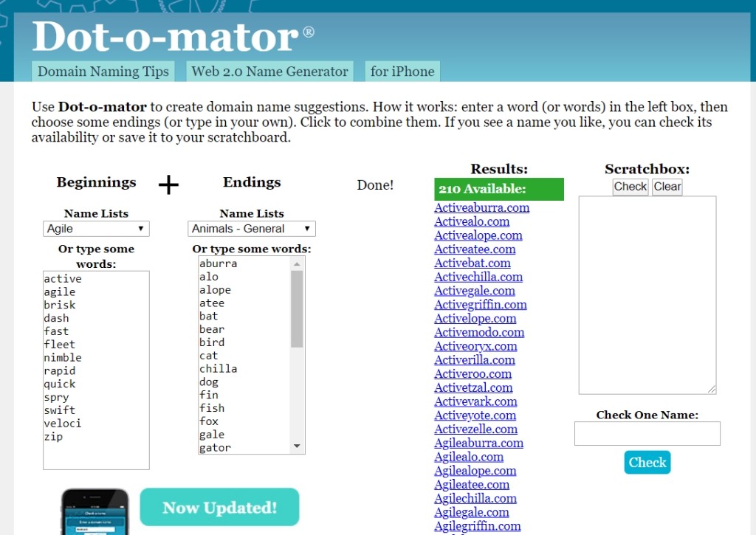Click the word 'swift' in Beginnings list
756x535 pixels.
(60, 410)
